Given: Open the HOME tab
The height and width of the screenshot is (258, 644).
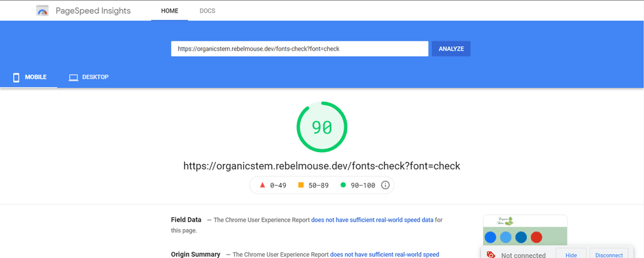Looking at the screenshot, I should pos(170,11).
